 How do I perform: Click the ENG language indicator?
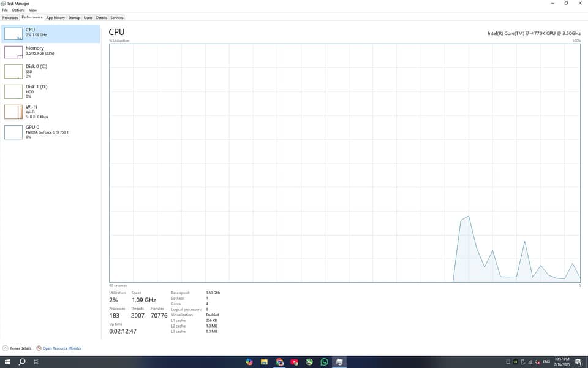(x=546, y=362)
